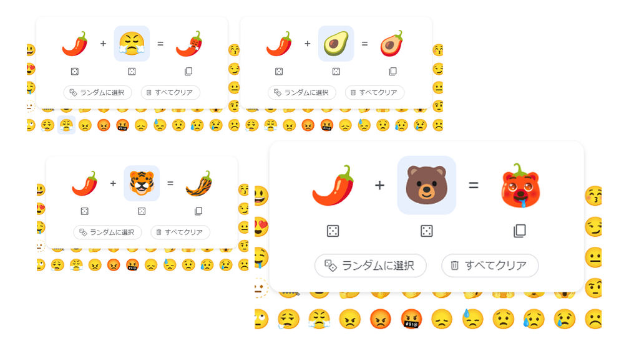Click the dice icon under the avocado emoji

coord(336,71)
